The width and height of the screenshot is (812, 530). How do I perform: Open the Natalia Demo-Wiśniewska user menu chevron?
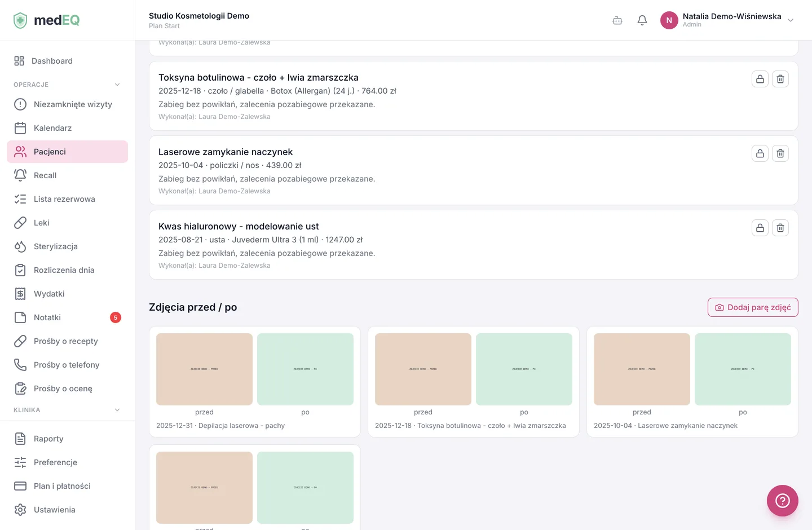click(x=791, y=20)
